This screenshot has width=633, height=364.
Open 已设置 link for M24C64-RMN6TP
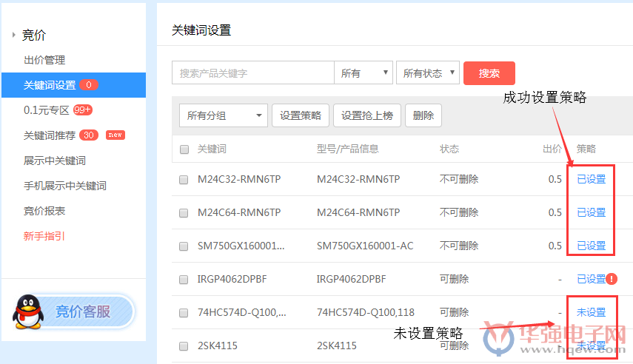click(x=592, y=212)
